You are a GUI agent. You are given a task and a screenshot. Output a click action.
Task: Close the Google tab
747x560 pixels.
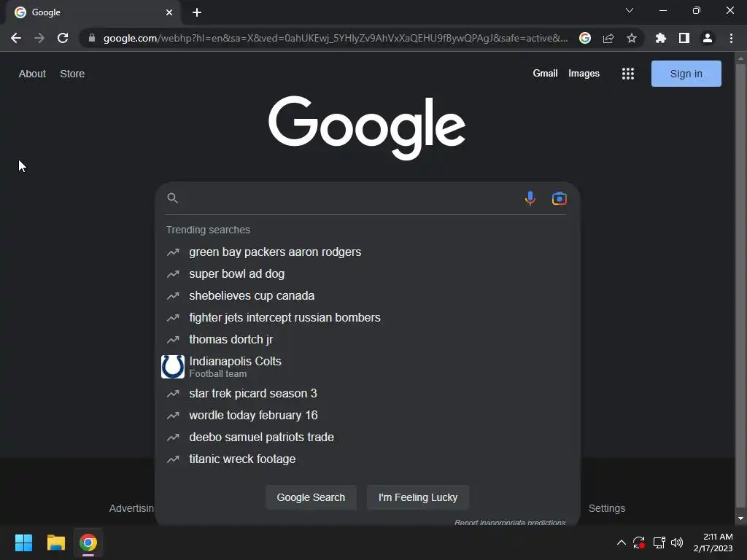click(169, 12)
